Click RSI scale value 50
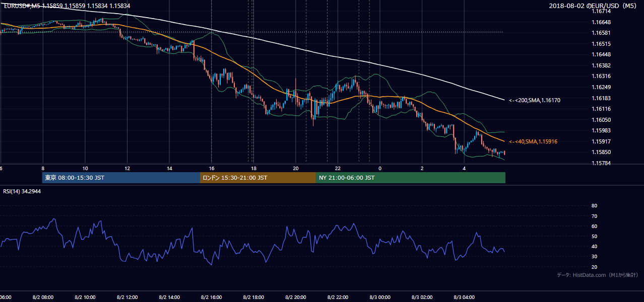 click(x=594, y=236)
